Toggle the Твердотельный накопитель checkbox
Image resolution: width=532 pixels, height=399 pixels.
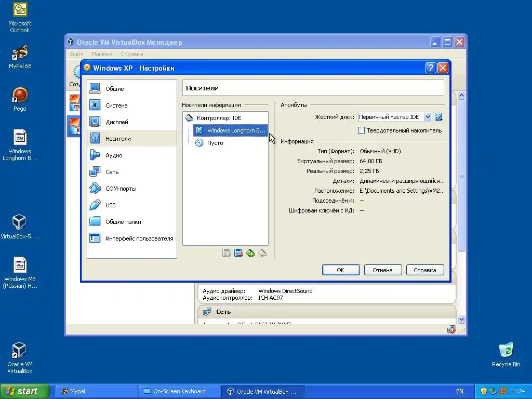coord(362,130)
